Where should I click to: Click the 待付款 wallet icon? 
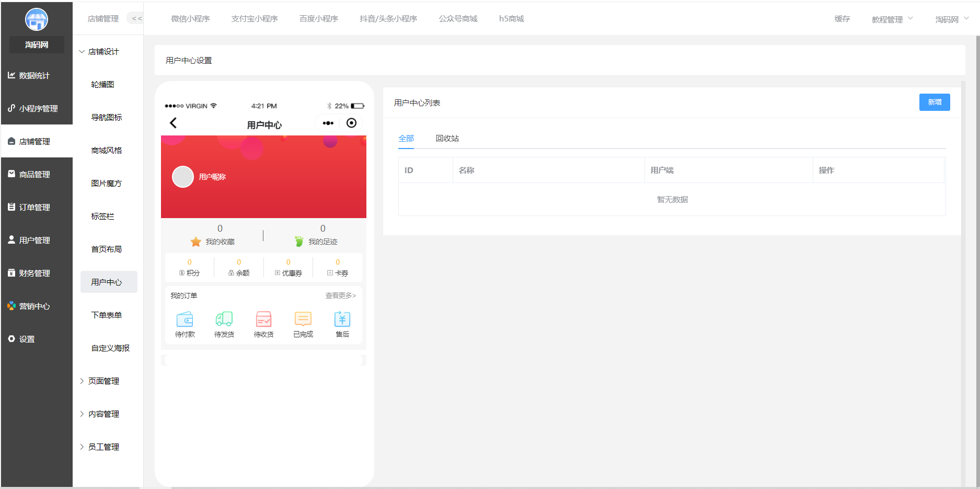185,319
